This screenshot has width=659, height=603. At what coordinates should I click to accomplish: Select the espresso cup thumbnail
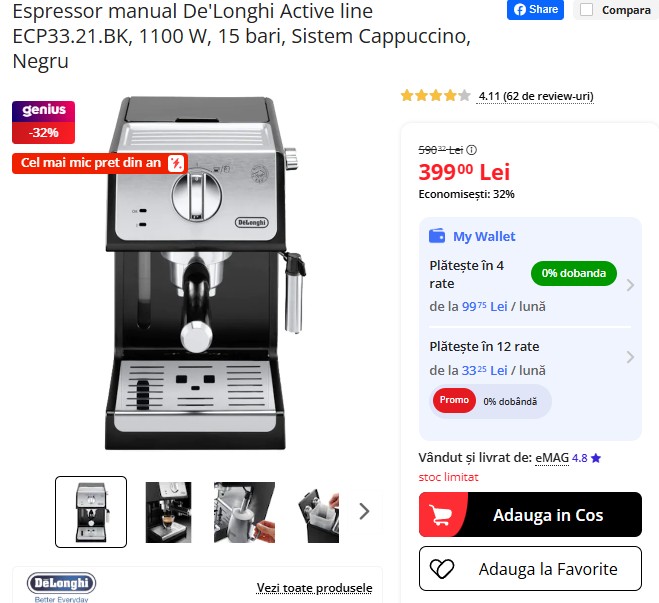point(168,512)
